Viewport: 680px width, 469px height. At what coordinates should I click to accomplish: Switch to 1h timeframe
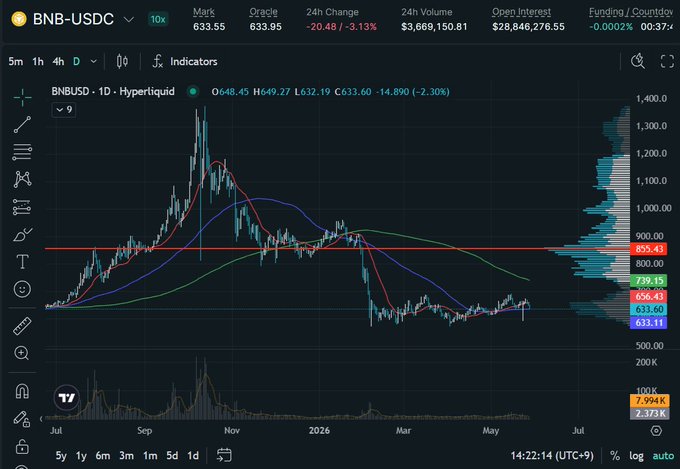coord(38,62)
